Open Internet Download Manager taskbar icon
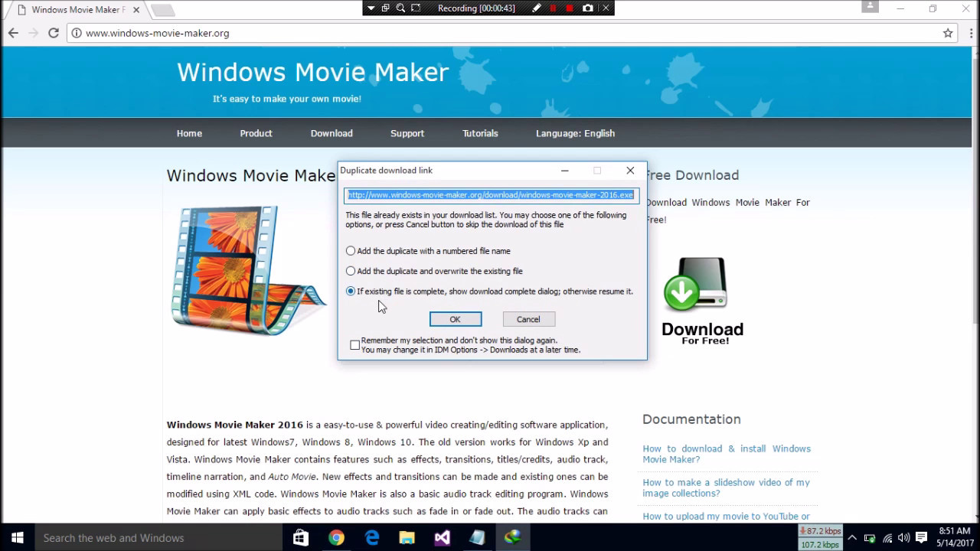Image resolution: width=980 pixels, height=551 pixels. click(x=512, y=538)
